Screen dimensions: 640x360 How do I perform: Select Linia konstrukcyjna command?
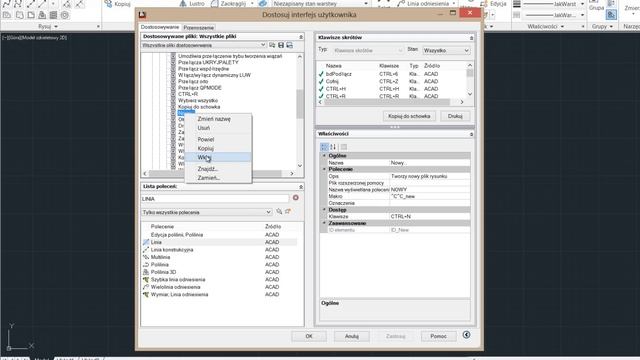coord(219,250)
